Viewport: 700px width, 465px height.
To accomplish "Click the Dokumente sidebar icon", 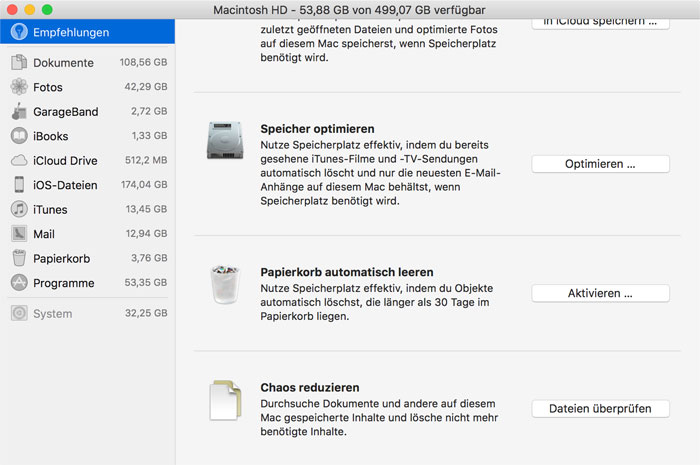I will [19, 62].
